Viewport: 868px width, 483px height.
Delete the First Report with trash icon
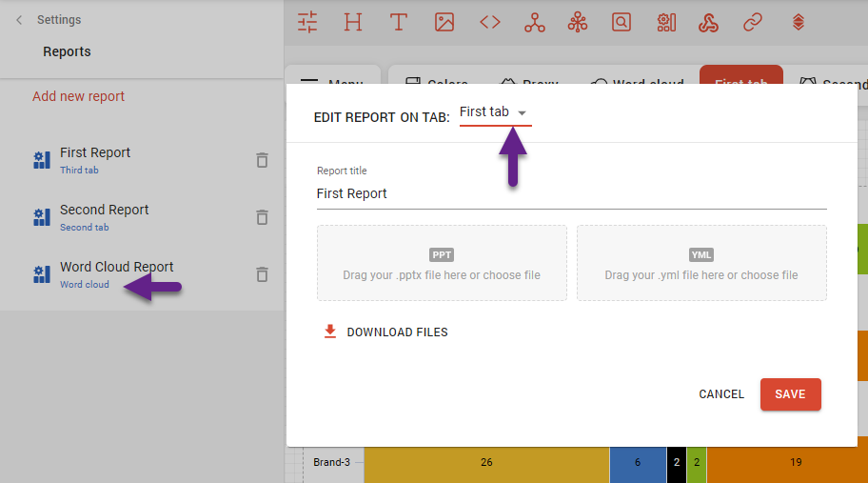[262, 160]
